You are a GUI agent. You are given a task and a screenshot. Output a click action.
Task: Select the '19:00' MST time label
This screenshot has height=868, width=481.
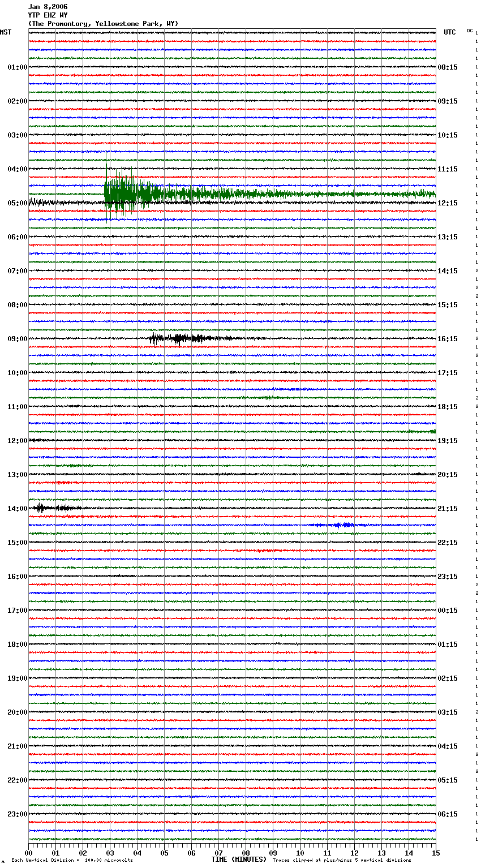coord(17,678)
